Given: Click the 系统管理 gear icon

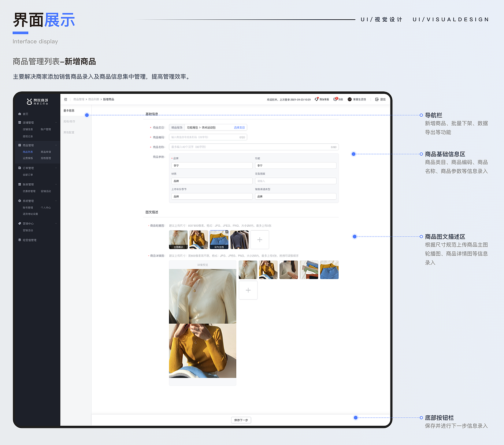Looking at the screenshot, I should coord(20,201).
